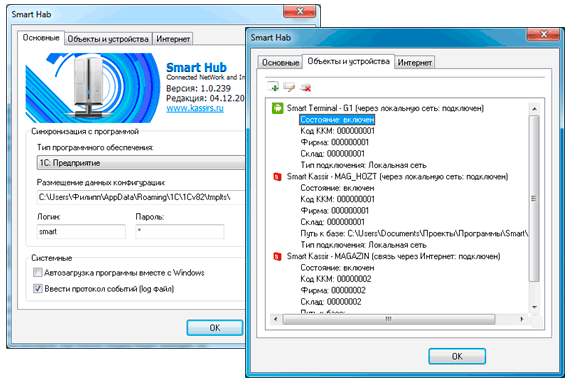The width and height of the screenshot is (570, 383).
Task: Click OK button in the front window
Action: coord(457,356)
